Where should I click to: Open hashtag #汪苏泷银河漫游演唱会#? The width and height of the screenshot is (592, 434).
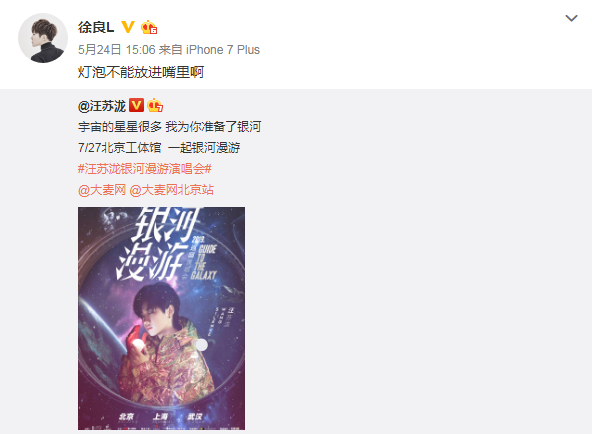(145, 169)
